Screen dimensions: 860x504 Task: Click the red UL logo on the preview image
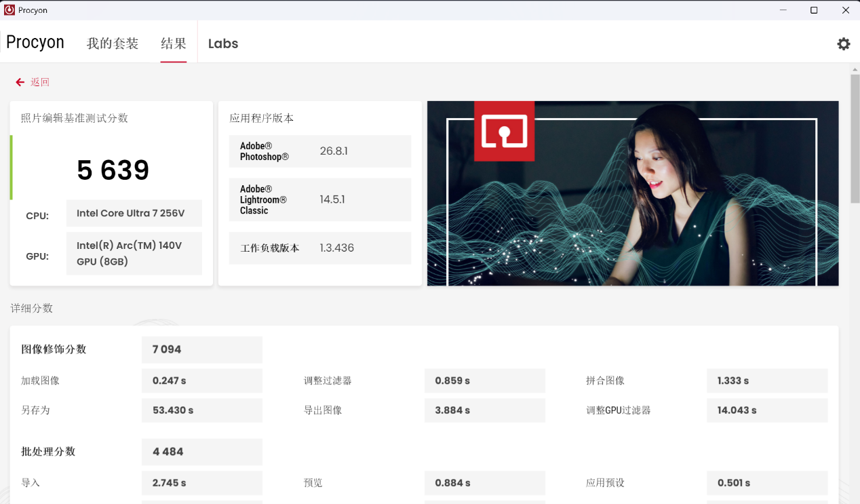504,132
